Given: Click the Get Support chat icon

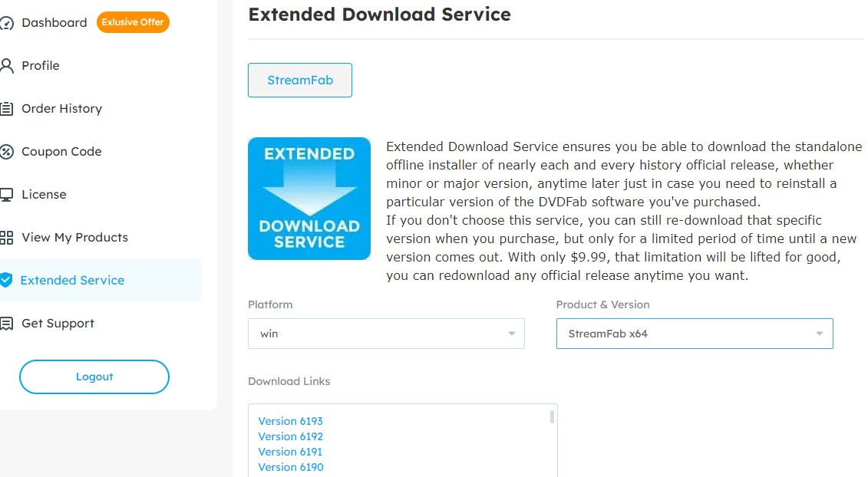Looking at the screenshot, I should [x=7, y=324].
